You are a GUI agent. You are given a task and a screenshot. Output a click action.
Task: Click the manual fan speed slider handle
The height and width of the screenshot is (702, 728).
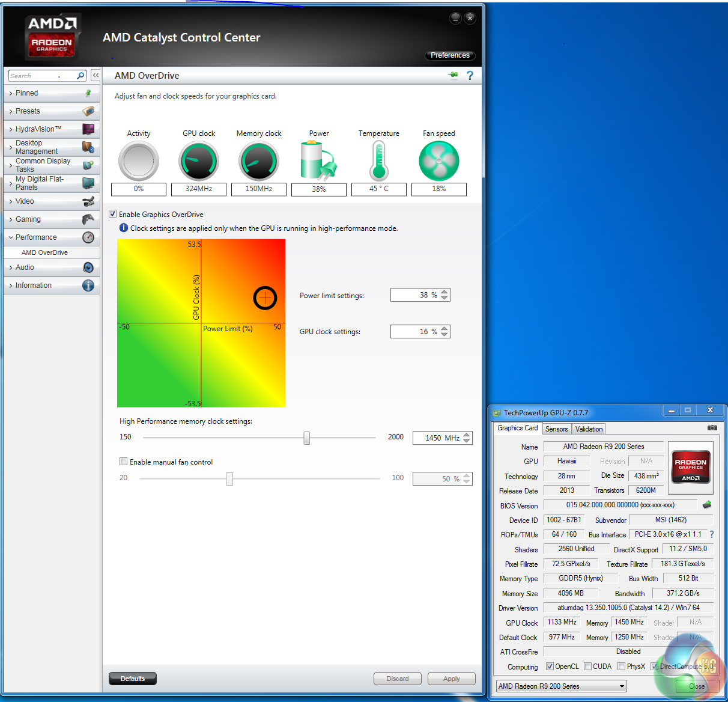[x=229, y=478]
